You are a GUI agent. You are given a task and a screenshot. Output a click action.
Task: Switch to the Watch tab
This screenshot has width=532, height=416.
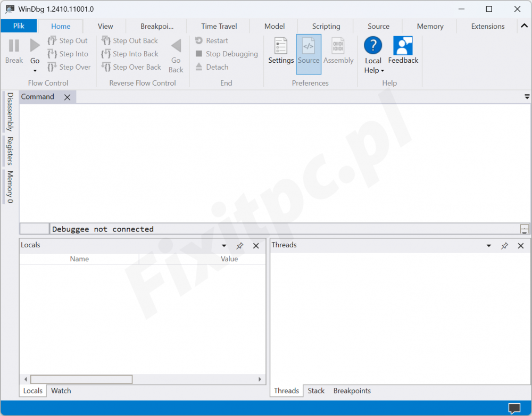pos(61,390)
